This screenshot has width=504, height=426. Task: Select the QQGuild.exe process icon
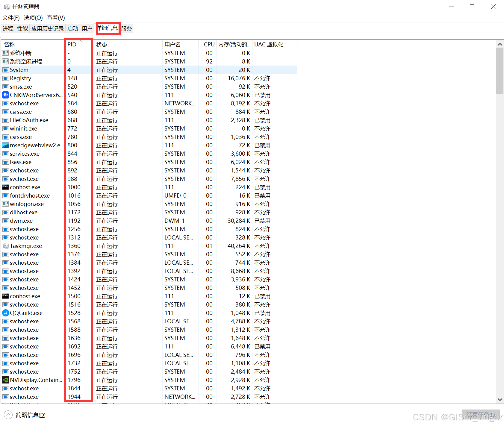5,313
